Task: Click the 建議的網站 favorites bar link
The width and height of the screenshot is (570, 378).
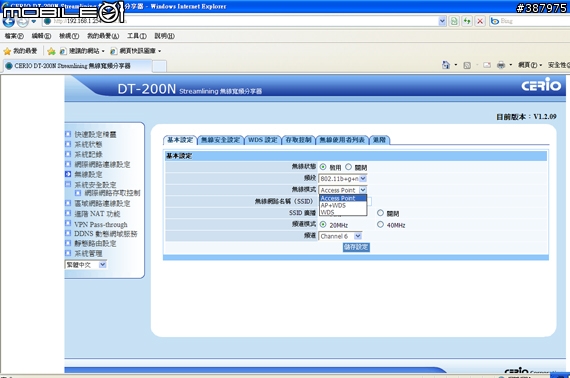Action: click(82, 51)
